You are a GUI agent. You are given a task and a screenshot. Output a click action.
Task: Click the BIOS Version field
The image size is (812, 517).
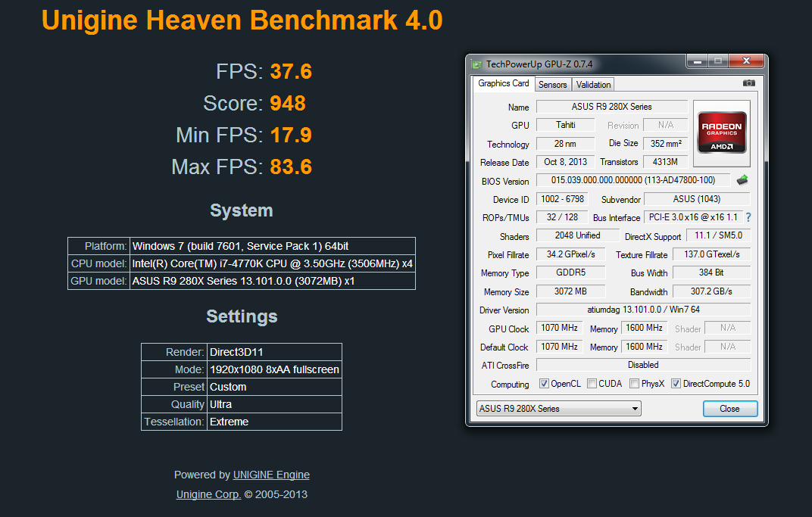click(x=632, y=180)
